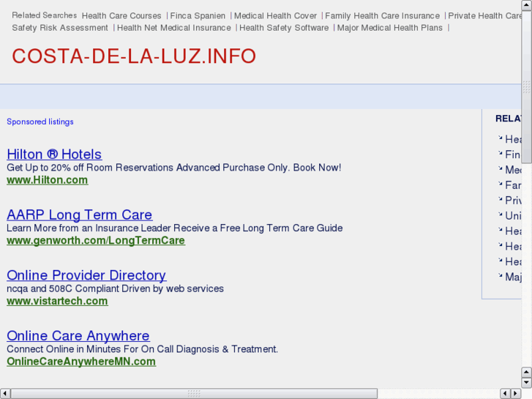Select Private Health Care related search at top
532x399 pixels.
(484, 15)
